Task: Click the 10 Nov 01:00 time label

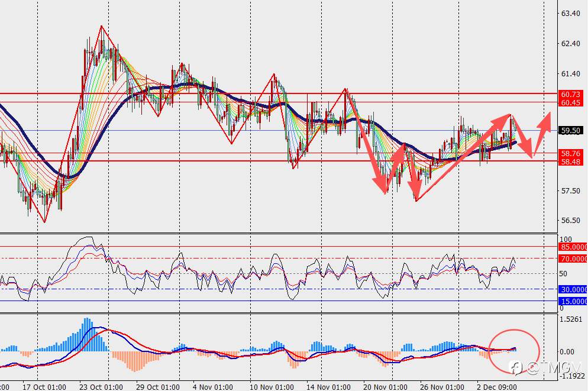Action: pos(272,387)
